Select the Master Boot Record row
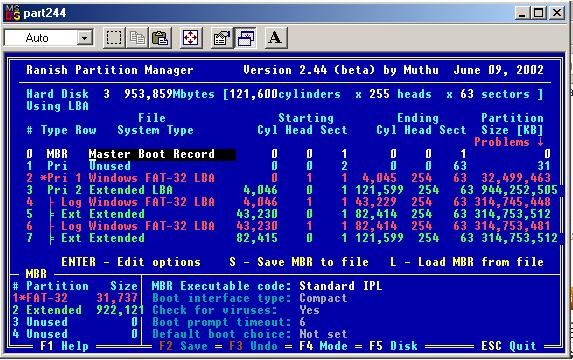Image resolution: width=573 pixels, height=360 pixels. tap(289, 154)
